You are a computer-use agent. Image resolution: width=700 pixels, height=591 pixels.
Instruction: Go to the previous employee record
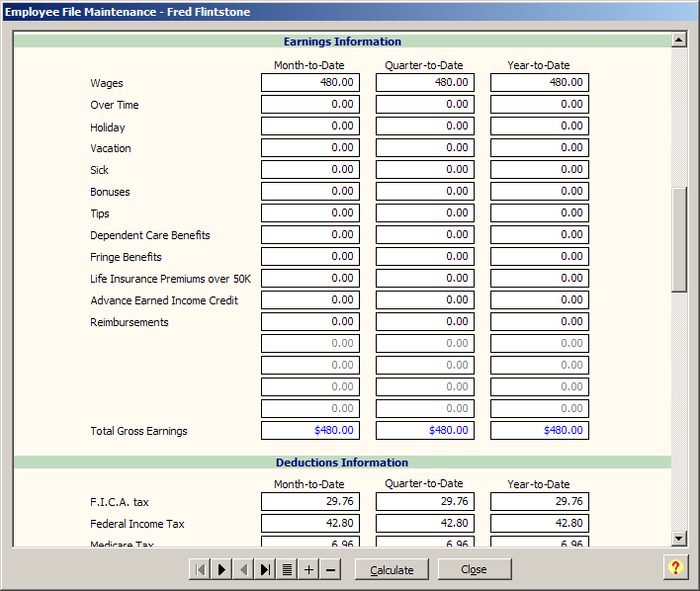pos(243,569)
